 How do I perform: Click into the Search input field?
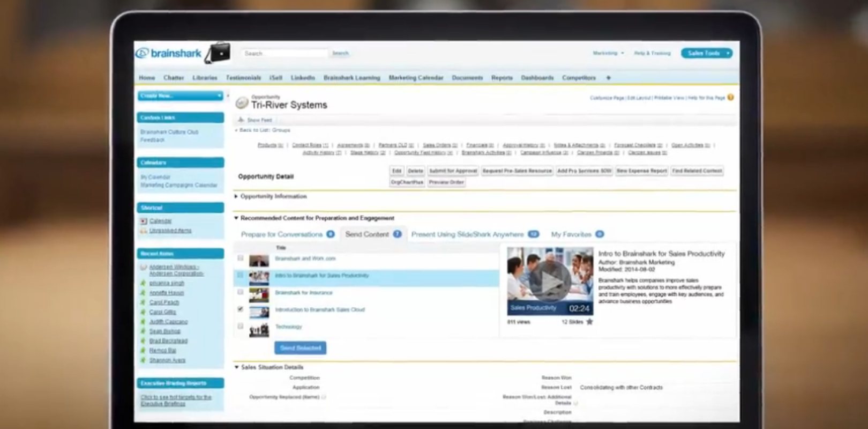(284, 53)
